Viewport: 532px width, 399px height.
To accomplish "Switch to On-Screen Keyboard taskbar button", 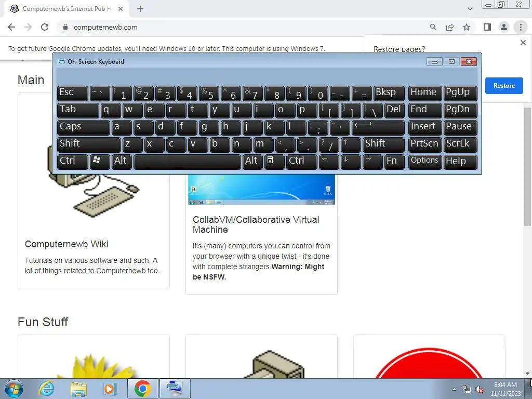I will coord(175,389).
